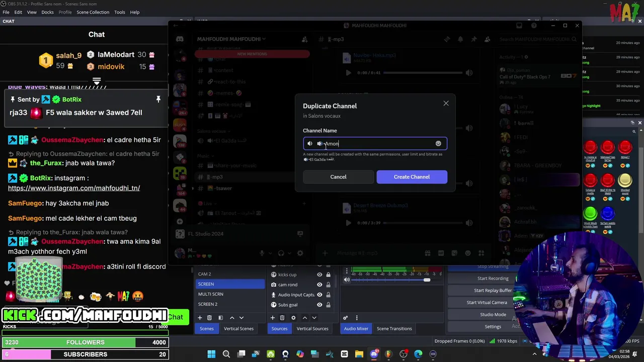Open emoji picker in Channel Name field

tap(438, 144)
